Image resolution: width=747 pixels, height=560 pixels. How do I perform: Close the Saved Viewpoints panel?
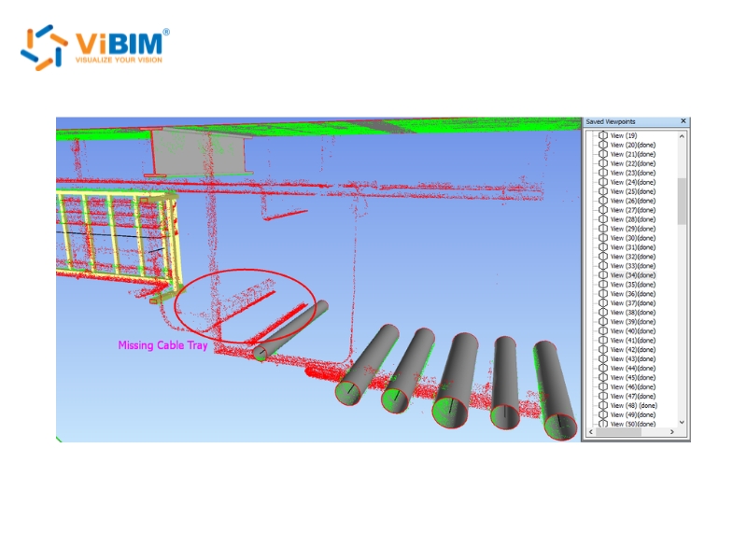click(684, 121)
